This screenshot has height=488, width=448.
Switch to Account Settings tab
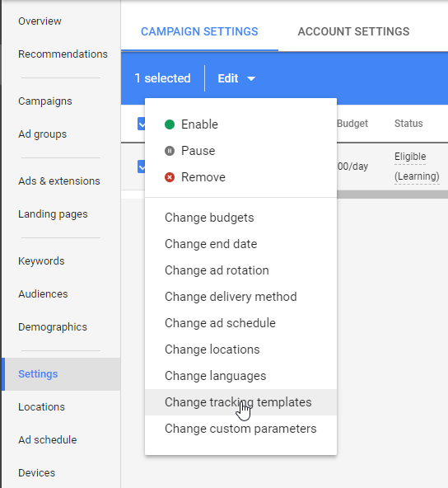353,31
